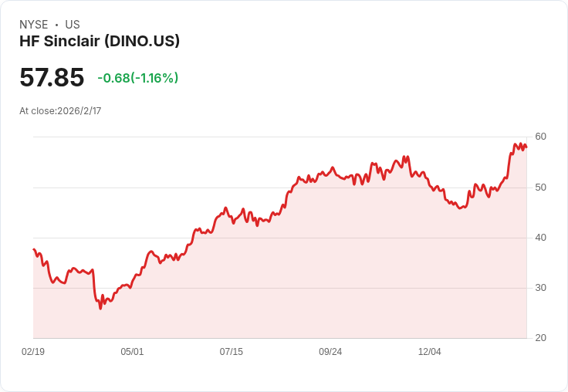
Task: Click the NYSE exchange label
Action: (34, 25)
